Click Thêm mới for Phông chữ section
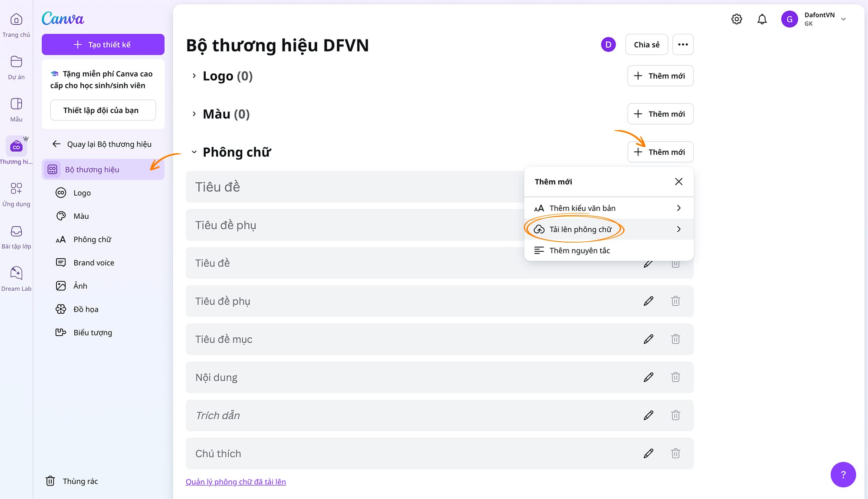This screenshot has height=499, width=868. [660, 152]
